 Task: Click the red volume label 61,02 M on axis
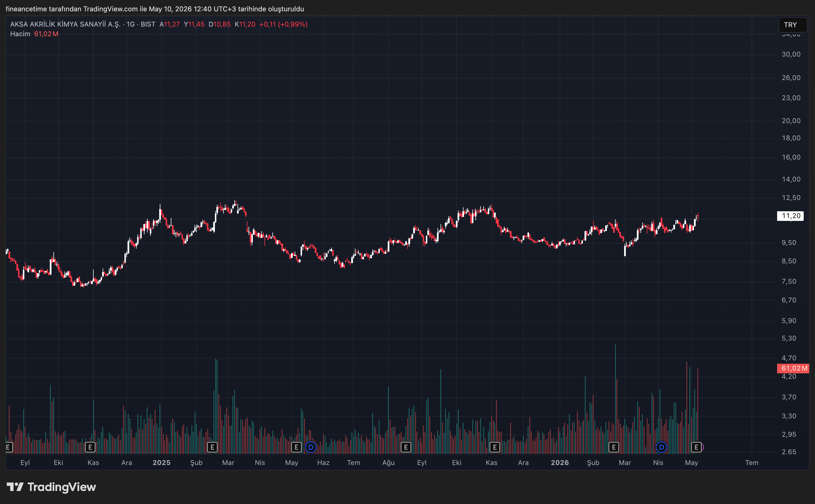tap(793, 368)
